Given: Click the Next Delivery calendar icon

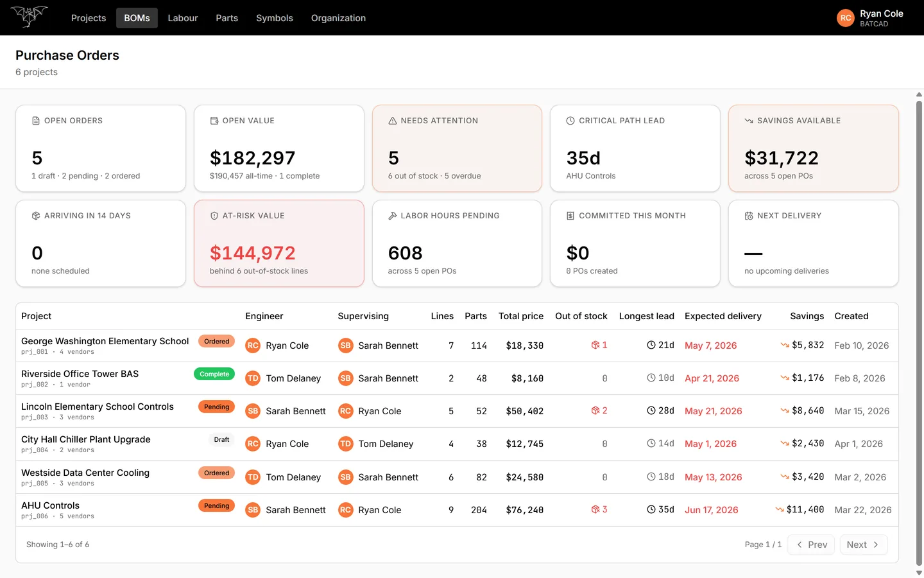Looking at the screenshot, I should (749, 216).
